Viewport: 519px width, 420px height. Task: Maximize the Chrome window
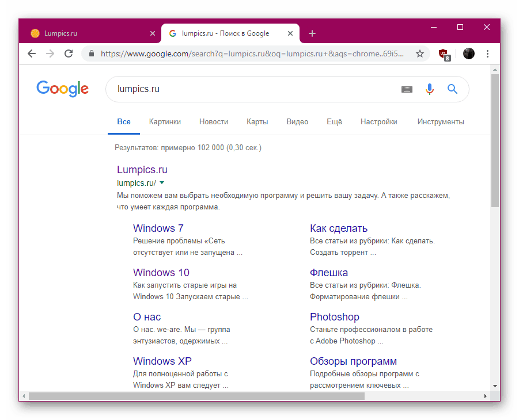[460, 27]
